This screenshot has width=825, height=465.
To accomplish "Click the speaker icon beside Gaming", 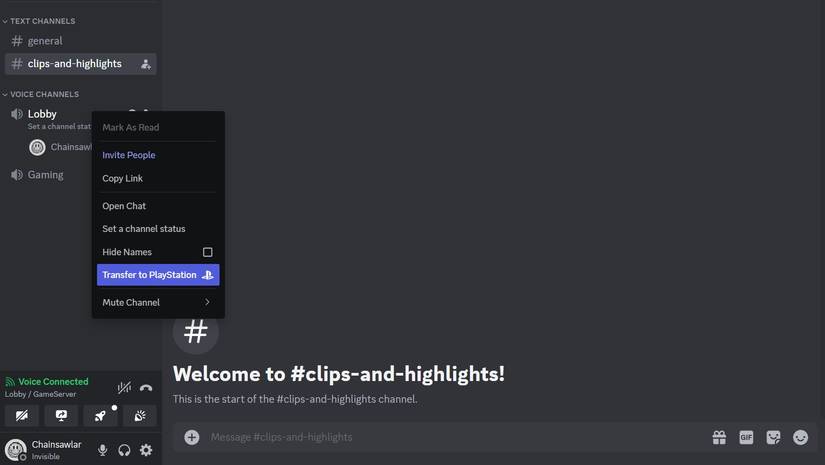I will pyautogui.click(x=17, y=175).
